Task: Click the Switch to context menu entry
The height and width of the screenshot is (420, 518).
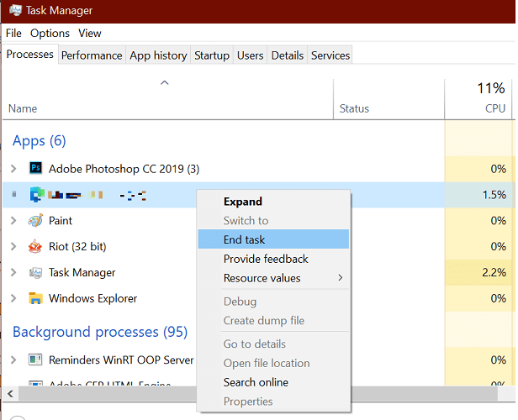Action: pos(273,220)
